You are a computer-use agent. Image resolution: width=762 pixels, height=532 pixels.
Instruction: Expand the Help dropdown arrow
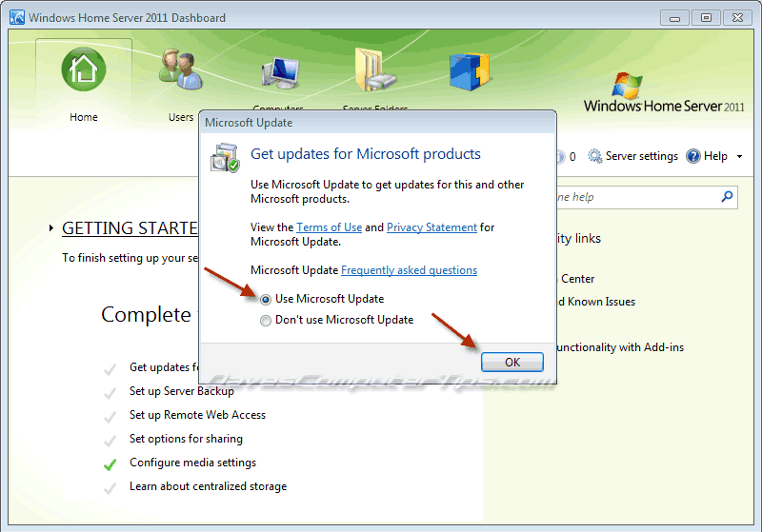(x=740, y=156)
